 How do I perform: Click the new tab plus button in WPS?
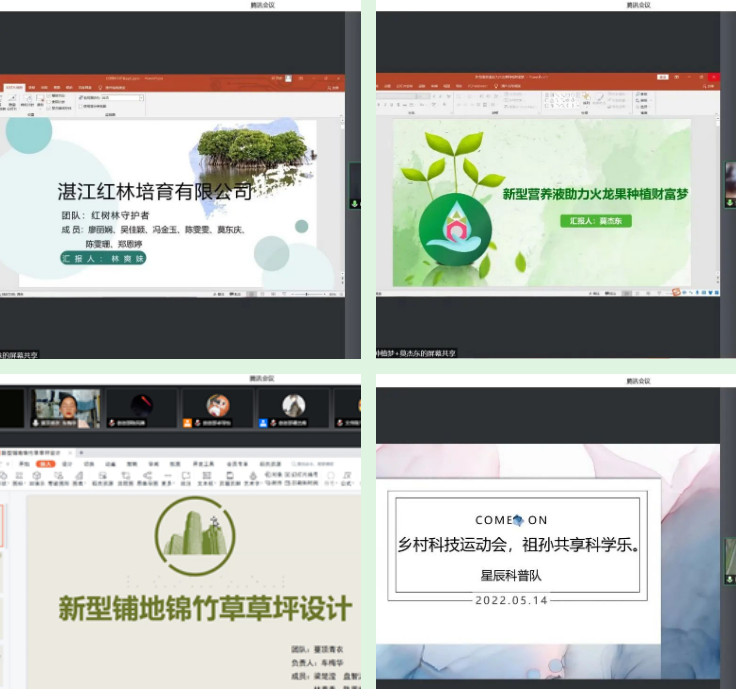click(x=84, y=452)
